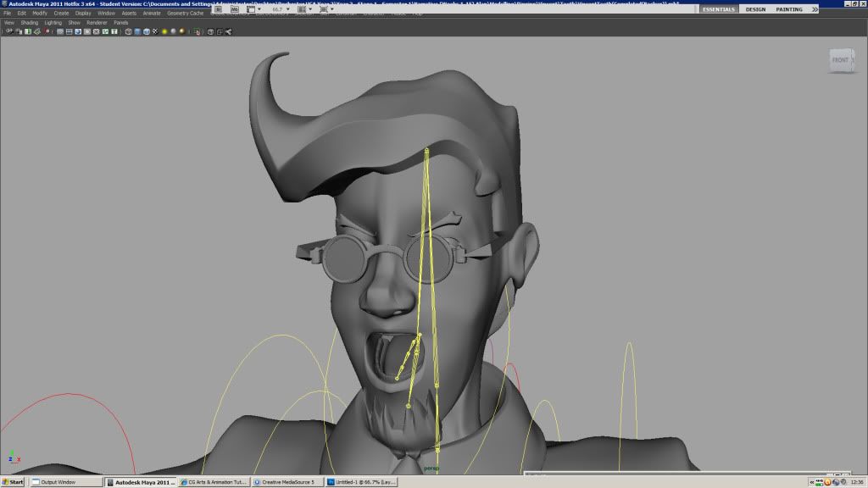Viewport: 868px width, 488px height.
Task: Open the Panels menu
Action: pyautogui.click(x=120, y=23)
